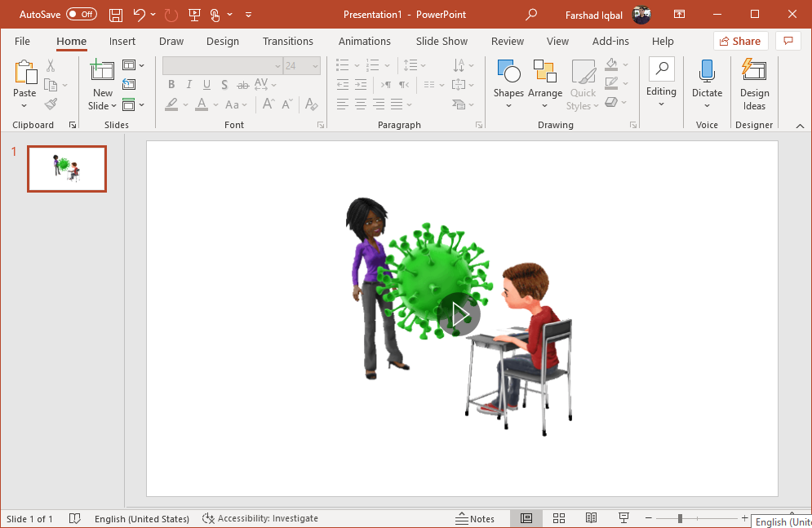Click the Search magnifier in title bar
This screenshot has height=528, width=812.
pyautogui.click(x=531, y=15)
